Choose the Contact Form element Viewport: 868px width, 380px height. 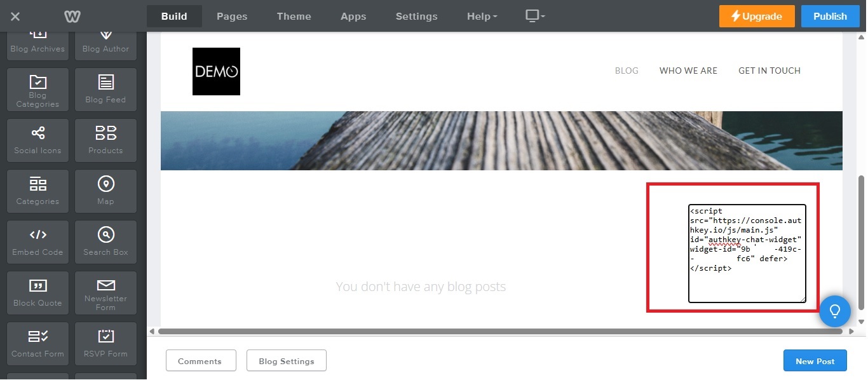37,343
